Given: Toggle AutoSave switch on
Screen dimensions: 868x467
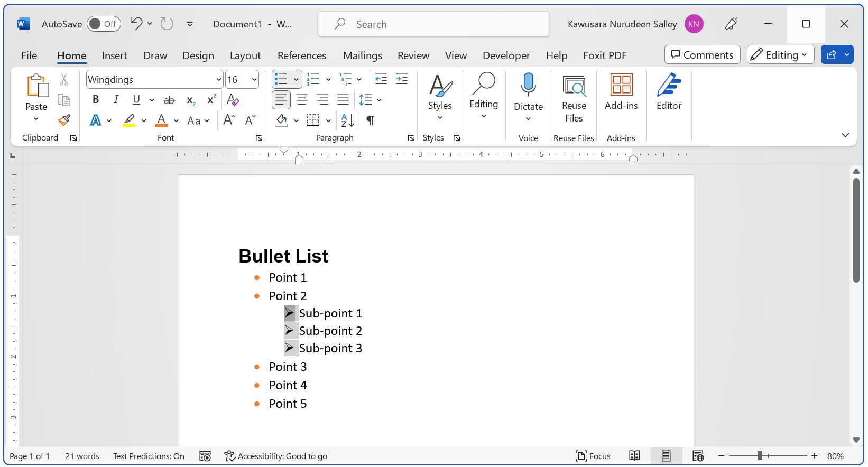Looking at the screenshot, I should 104,24.
